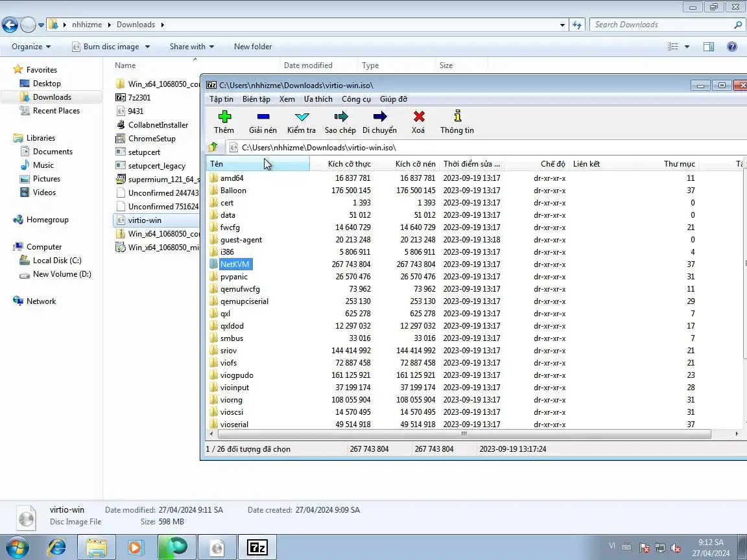Click the Action Center flag tray icon
Screen dimensions: 747x560
pyautogui.click(x=644, y=548)
